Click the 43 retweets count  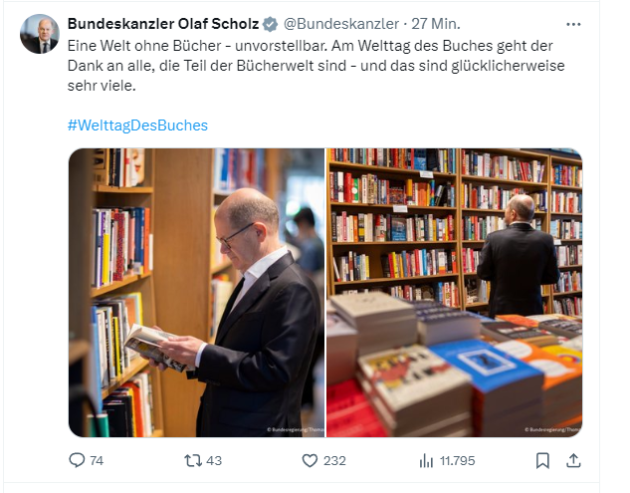[x=214, y=460]
